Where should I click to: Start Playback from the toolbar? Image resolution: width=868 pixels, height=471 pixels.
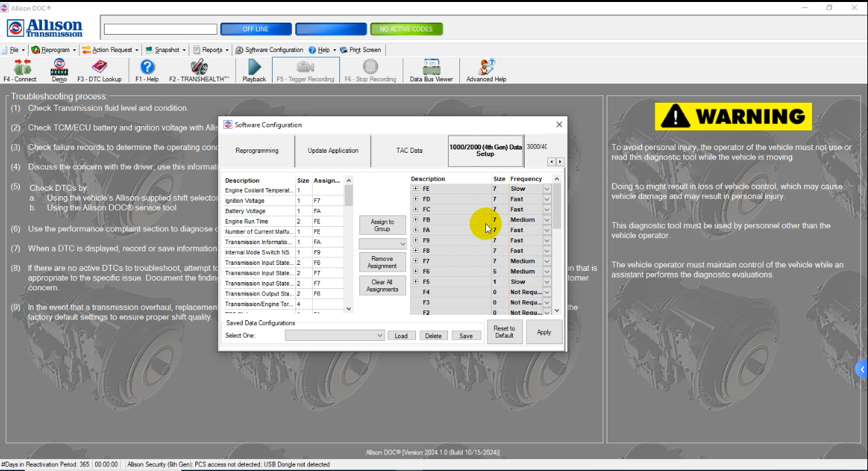click(254, 70)
